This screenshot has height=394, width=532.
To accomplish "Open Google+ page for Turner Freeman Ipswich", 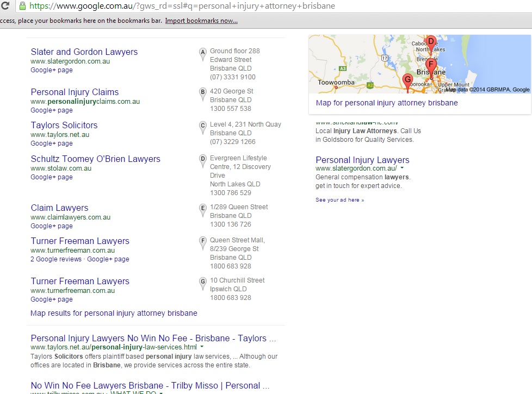I will coord(52,299).
